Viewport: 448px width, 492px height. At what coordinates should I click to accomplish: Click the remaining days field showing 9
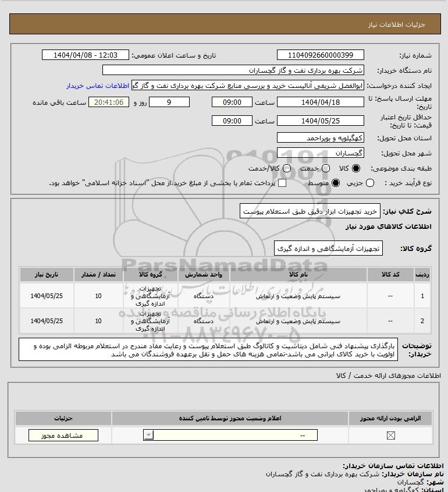point(169,102)
